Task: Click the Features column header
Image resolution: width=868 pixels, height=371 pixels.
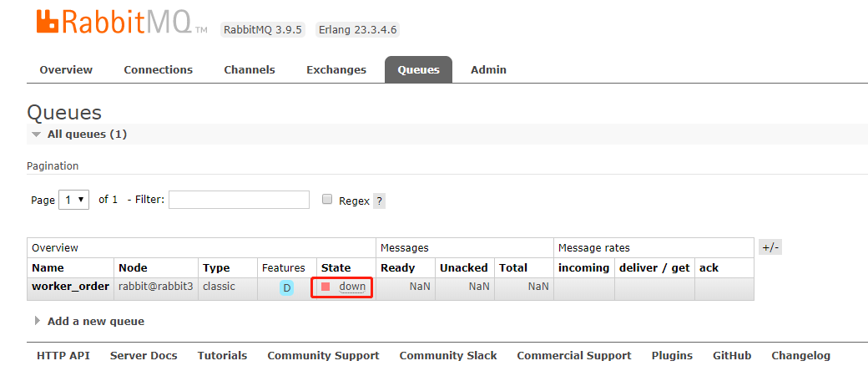Action: pyautogui.click(x=284, y=268)
